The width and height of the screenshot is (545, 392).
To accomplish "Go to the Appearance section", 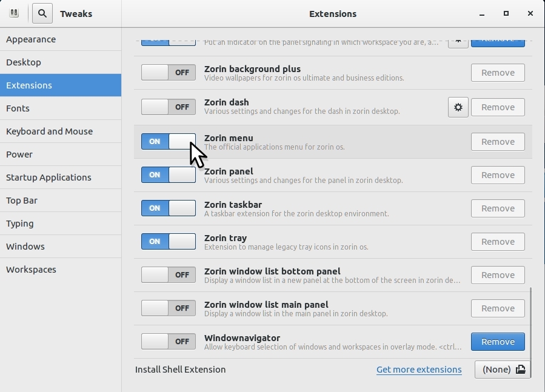I will 31,39.
